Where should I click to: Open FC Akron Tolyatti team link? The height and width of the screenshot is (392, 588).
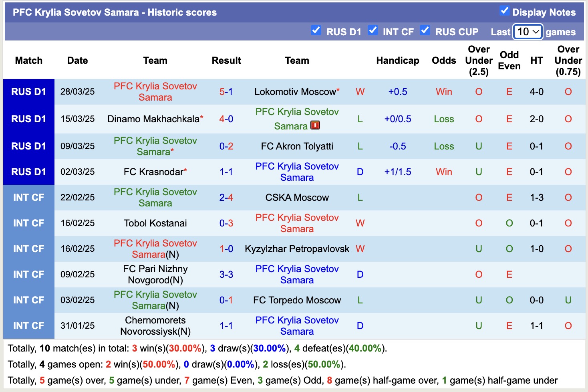pyautogui.click(x=297, y=146)
